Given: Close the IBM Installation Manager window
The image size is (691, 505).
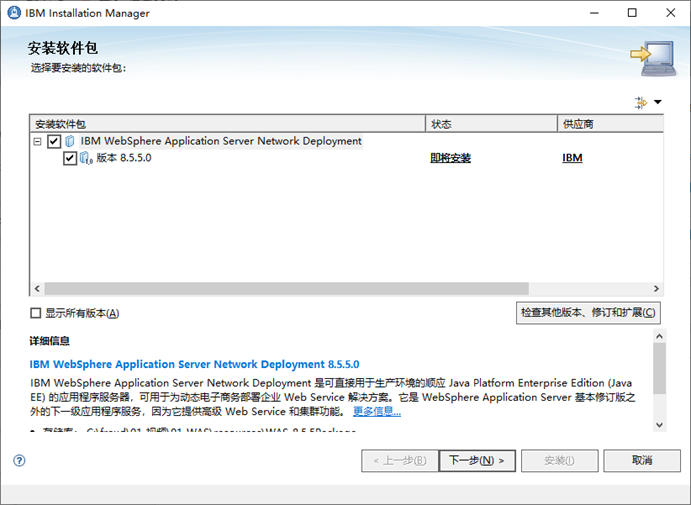Looking at the screenshot, I should pyautogui.click(x=670, y=13).
